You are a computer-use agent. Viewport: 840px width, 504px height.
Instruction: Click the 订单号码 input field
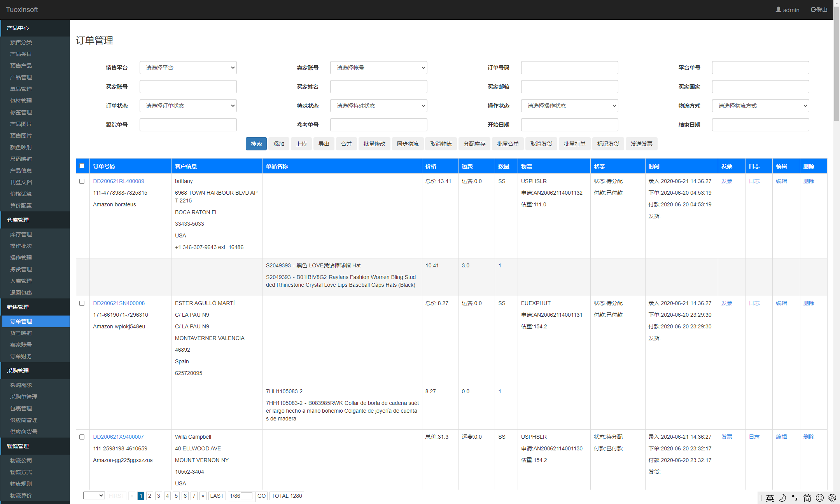569,68
